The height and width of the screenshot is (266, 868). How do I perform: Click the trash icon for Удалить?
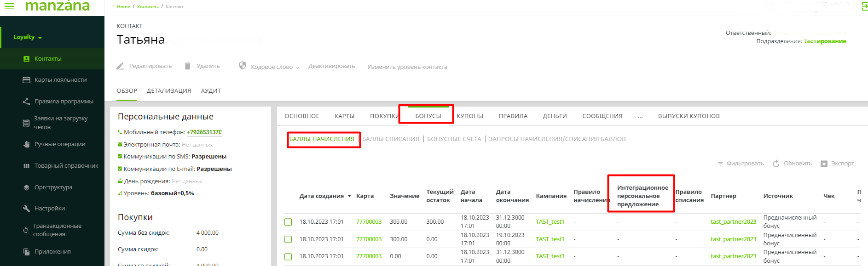tap(187, 66)
